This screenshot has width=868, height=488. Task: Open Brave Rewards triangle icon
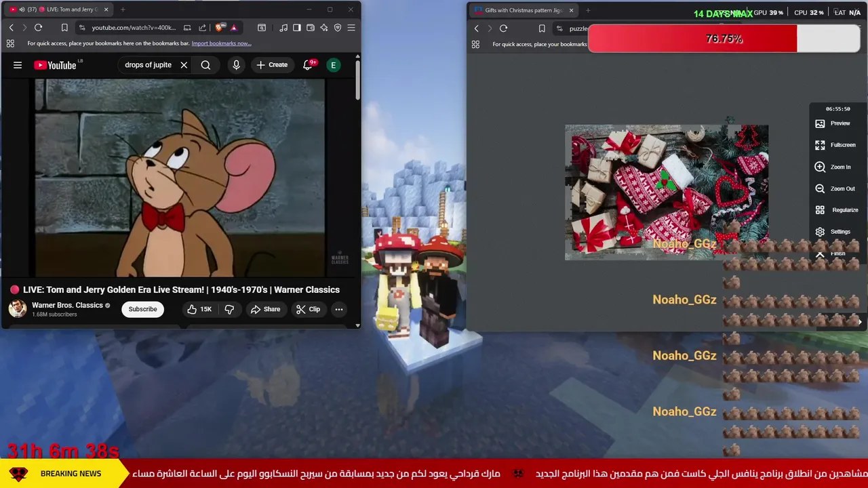pyautogui.click(x=233, y=28)
